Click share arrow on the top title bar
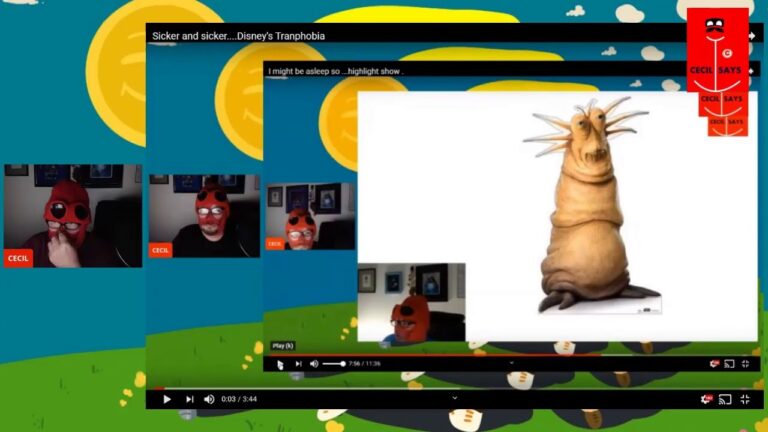The height and width of the screenshot is (432, 768). coord(752,36)
